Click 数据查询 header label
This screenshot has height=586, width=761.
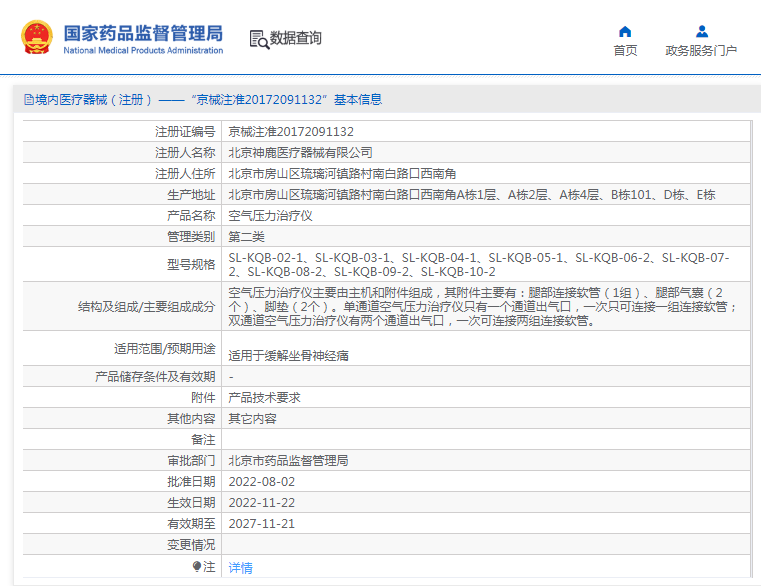(296, 38)
